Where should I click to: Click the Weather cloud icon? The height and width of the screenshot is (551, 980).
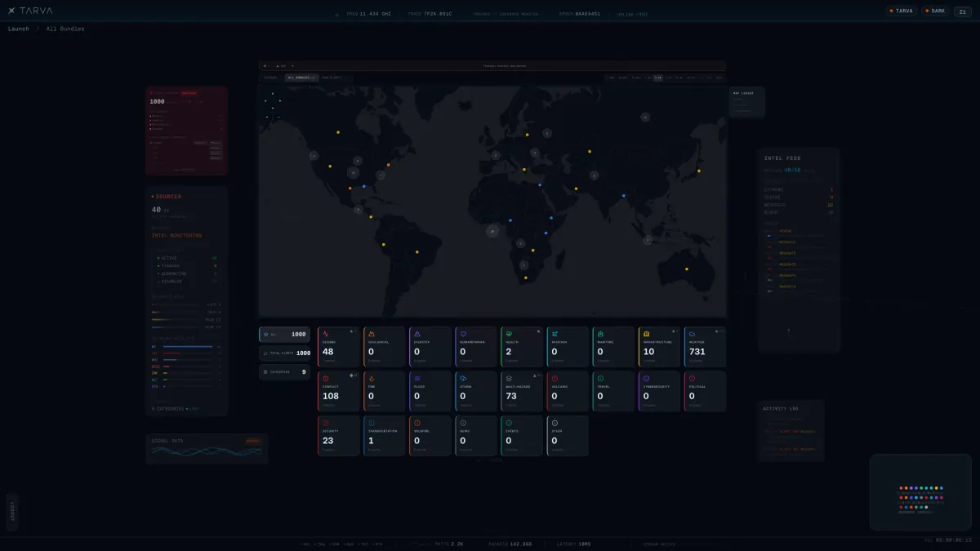coord(692,334)
